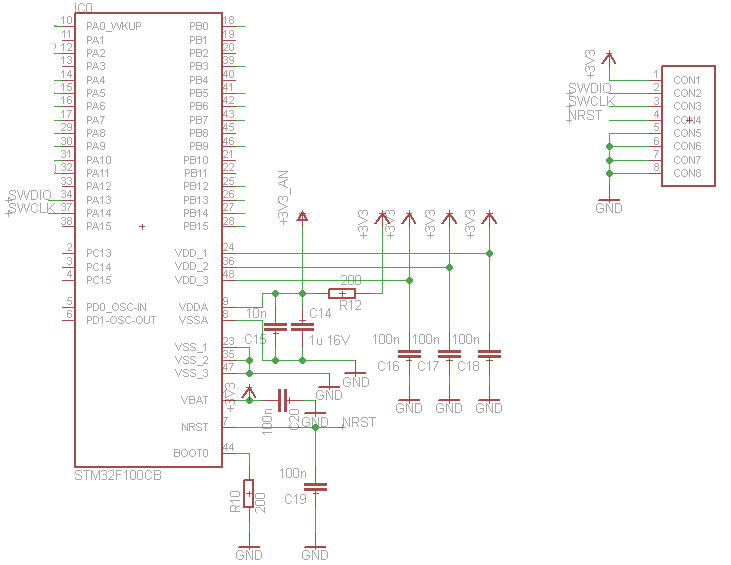The image size is (731, 565).
Task: Click the SWDIO label at connector pin 2
Action: 590,88
